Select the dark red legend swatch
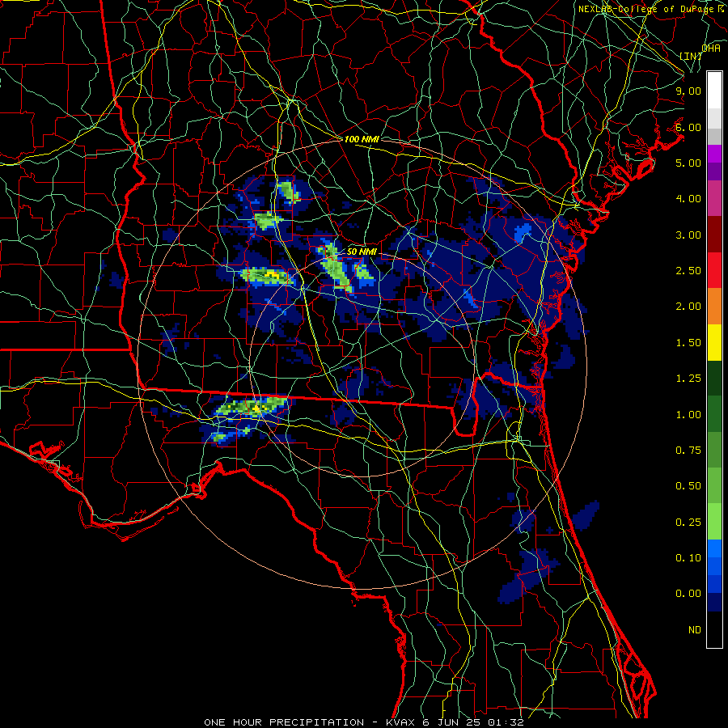This screenshot has height=728, width=728. click(x=714, y=235)
